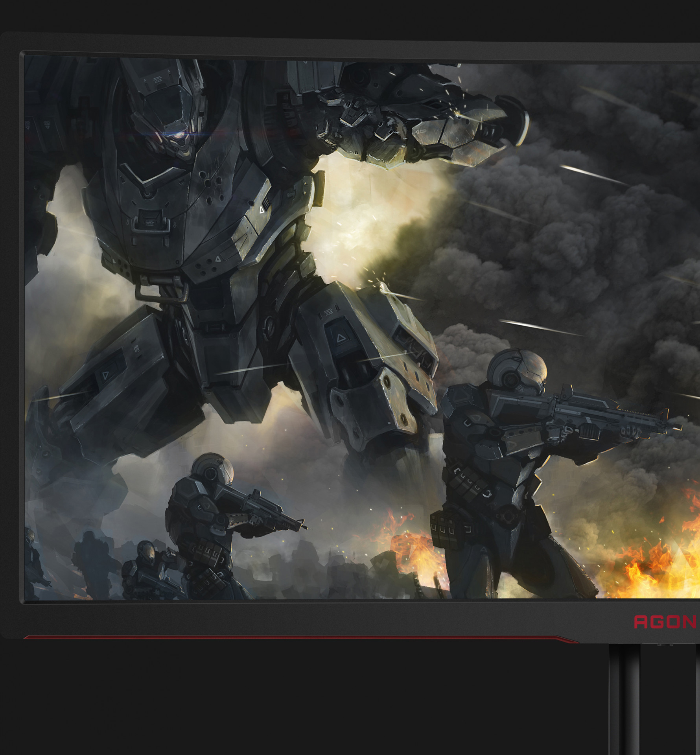Click the red AGON logo text

pos(665,622)
